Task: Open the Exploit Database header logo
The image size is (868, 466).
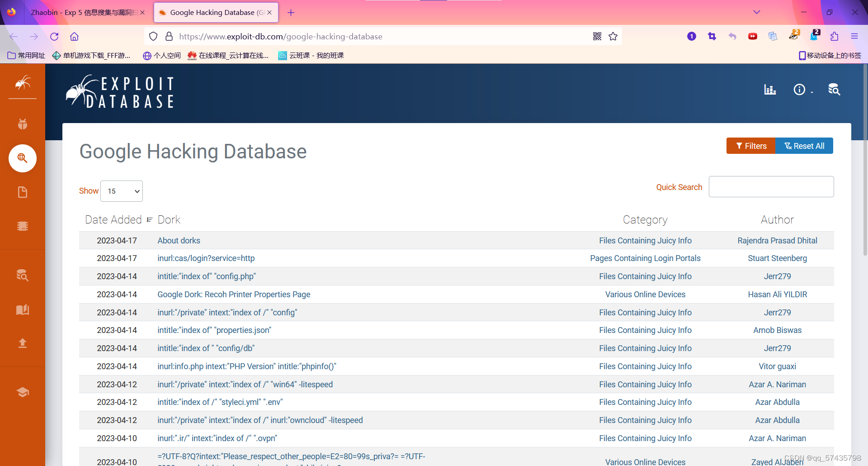Action: (x=120, y=92)
